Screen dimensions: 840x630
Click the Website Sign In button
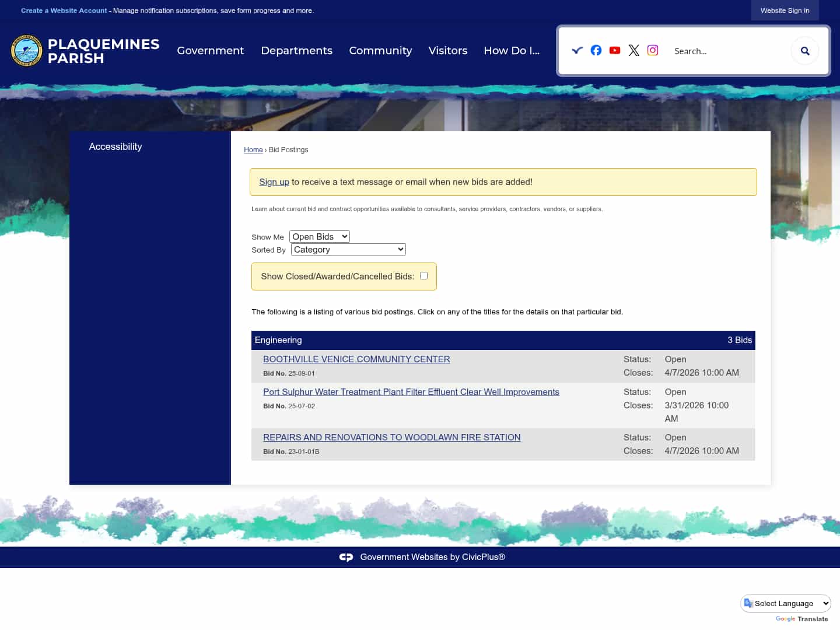785,10
